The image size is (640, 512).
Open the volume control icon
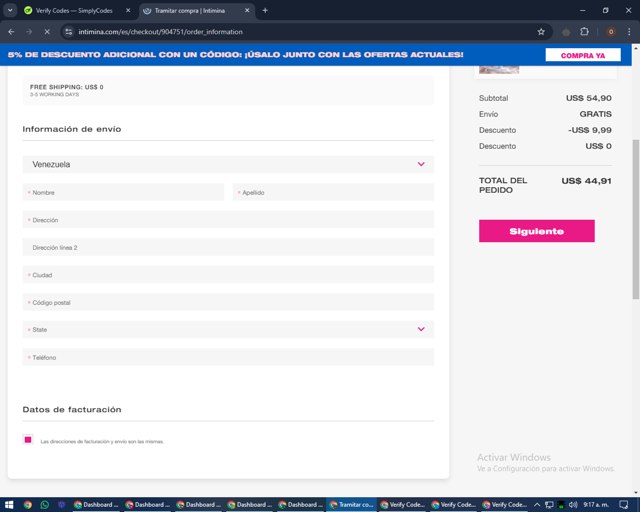(x=573, y=505)
